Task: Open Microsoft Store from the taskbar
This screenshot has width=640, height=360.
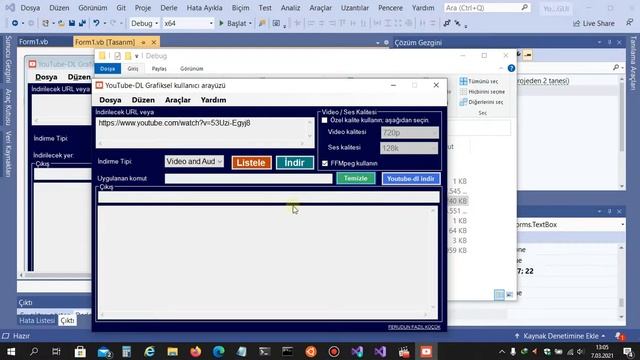Action: tap(80, 351)
